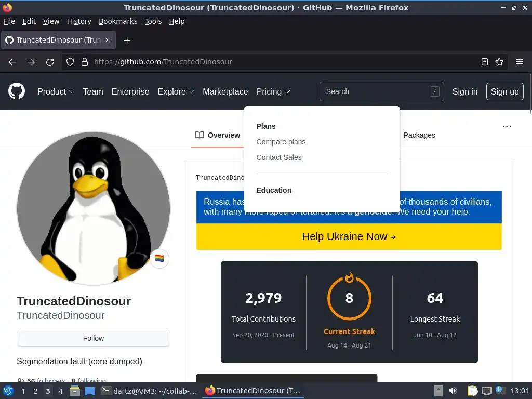
Task: Close the TruncatedDinosour browser tab
Action: point(108,40)
